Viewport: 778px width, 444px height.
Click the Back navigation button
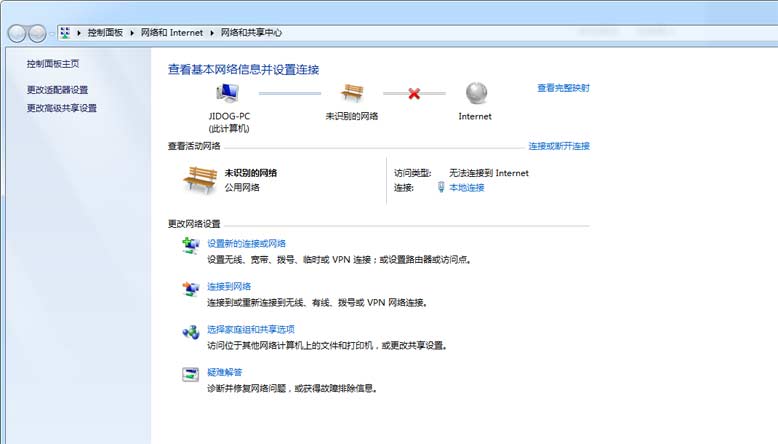tap(16, 33)
